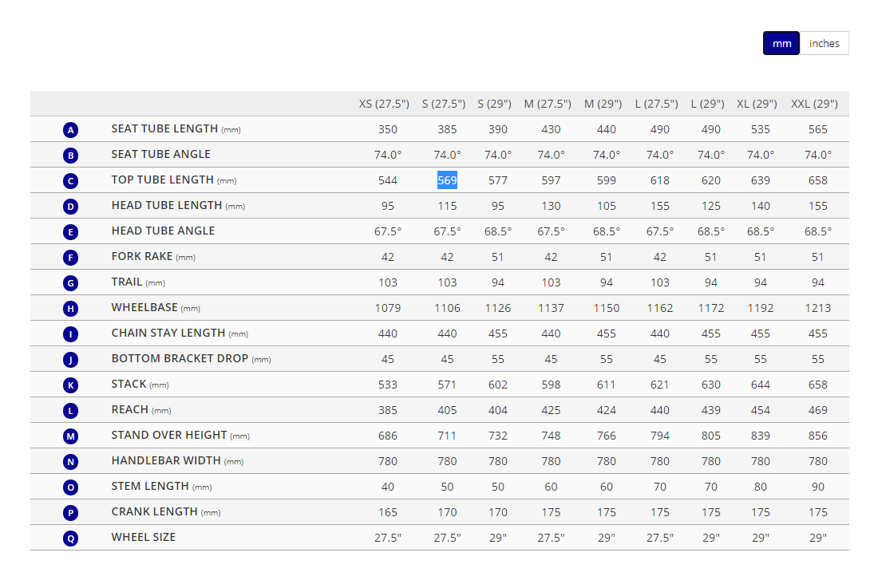Select the HANDLEBAR WIDTH row label
Image resolution: width=874 pixels, height=588 pixels.
[x=166, y=460]
